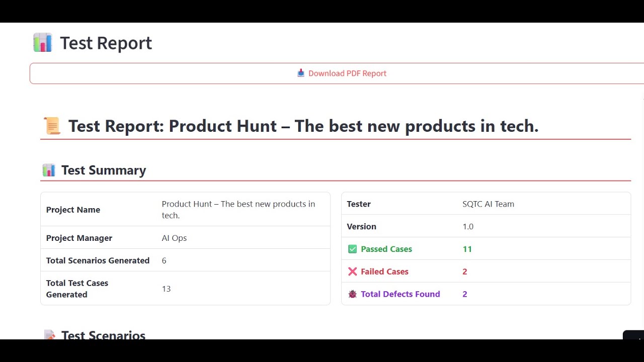The width and height of the screenshot is (644, 362).
Task: Click the bug icon for Total Defects Found
Action: pyautogui.click(x=352, y=294)
